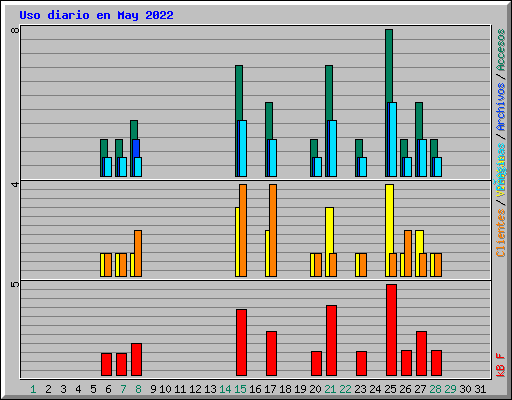Click the "Uso diario en May 2022" title
Image resolution: width=512 pixels, height=400 pixels.
[96, 15]
